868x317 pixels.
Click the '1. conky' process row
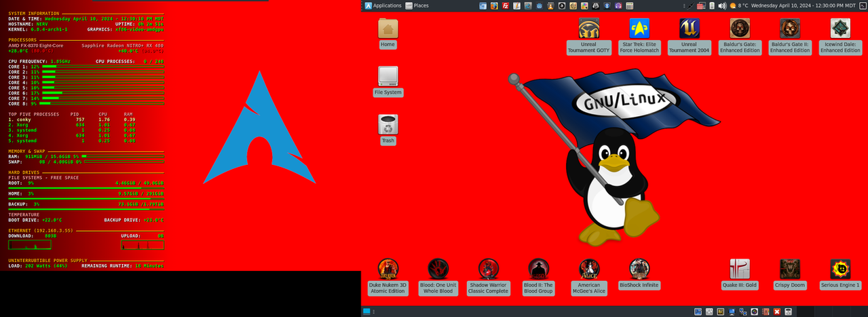click(72, 119)
